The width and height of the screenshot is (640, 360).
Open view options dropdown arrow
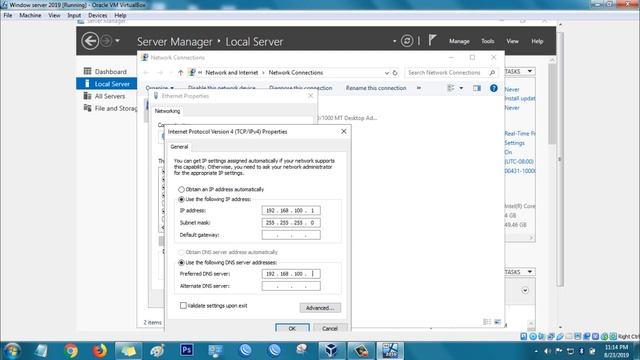point(461,88)
